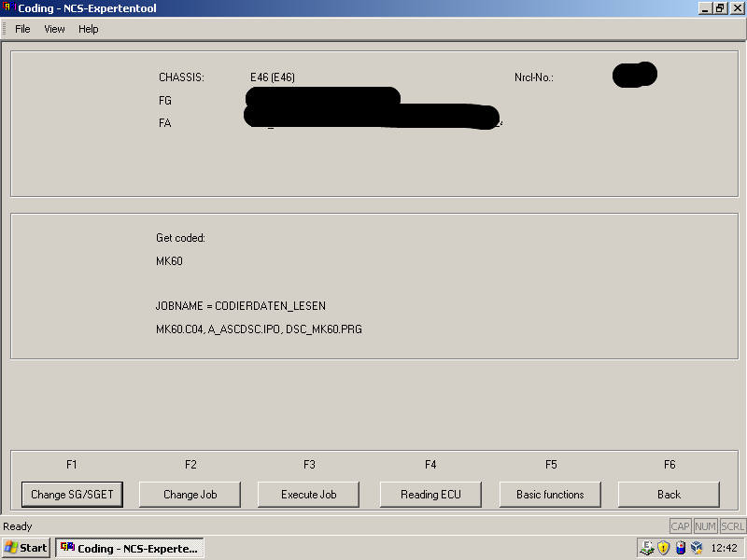Open the security shield tray icon
This screenshot has width=747, height=560.
(x=664, y=548)
